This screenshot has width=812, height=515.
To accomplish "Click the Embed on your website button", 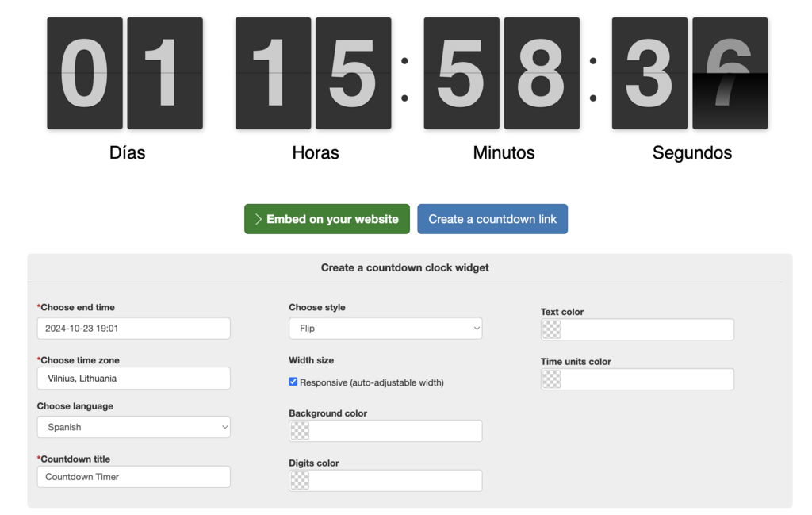I will [327, 219].
